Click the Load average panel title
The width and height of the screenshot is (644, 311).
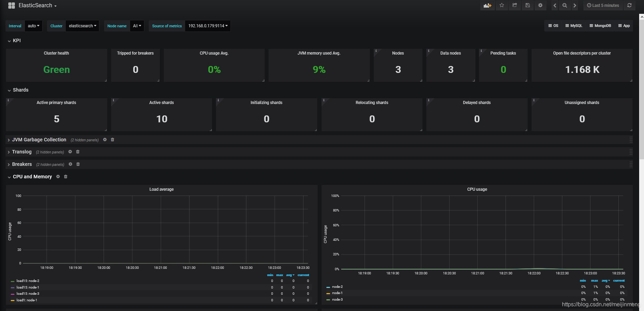coord(162,189)
